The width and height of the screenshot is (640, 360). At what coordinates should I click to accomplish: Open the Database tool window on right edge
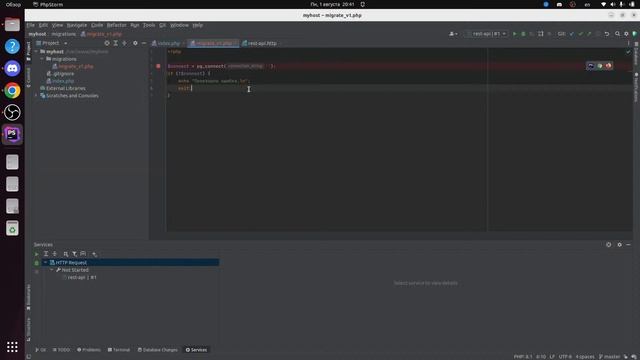point(636,54)
